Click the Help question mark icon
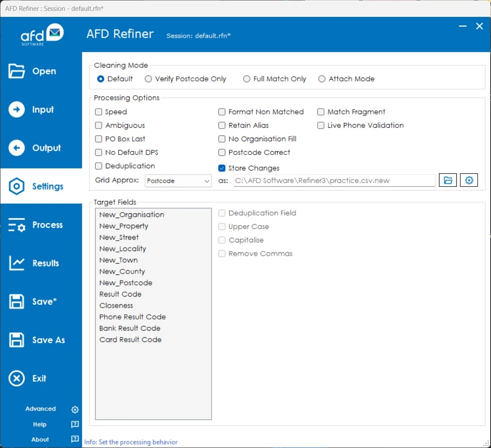 pyautogui.click(x=75, y=424)
